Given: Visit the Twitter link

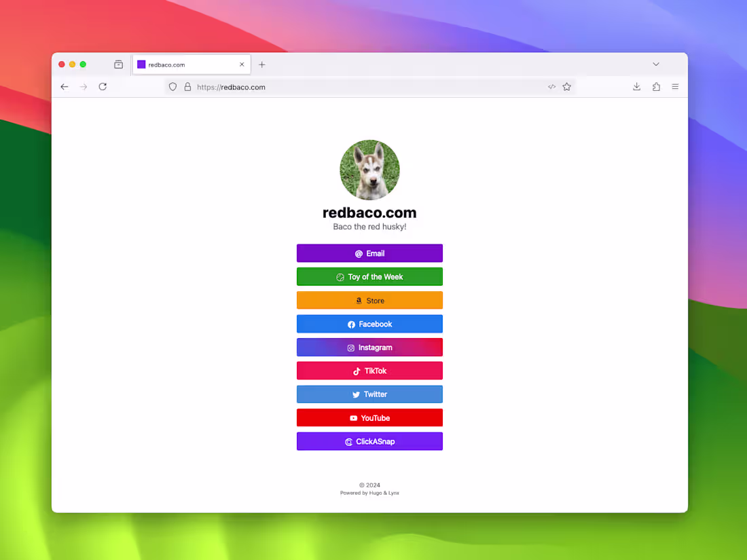Looking at the screenshot, I should (369, 394).
